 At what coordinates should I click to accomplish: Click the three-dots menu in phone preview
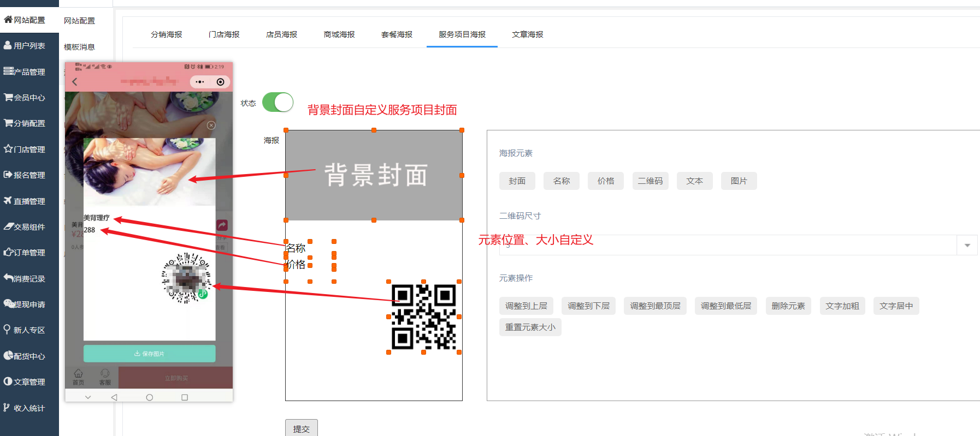tap(200, 82)
